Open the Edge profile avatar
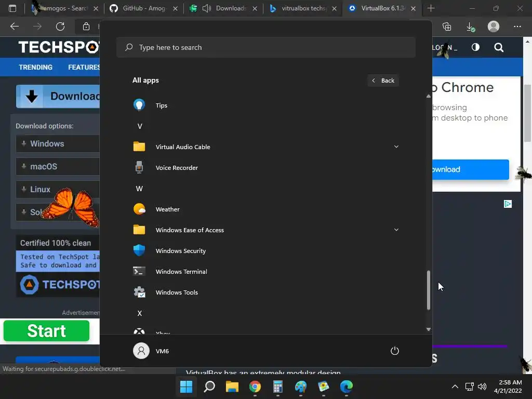Image resolution: width=532 pixels, height=399 pixels. point(494,26)
